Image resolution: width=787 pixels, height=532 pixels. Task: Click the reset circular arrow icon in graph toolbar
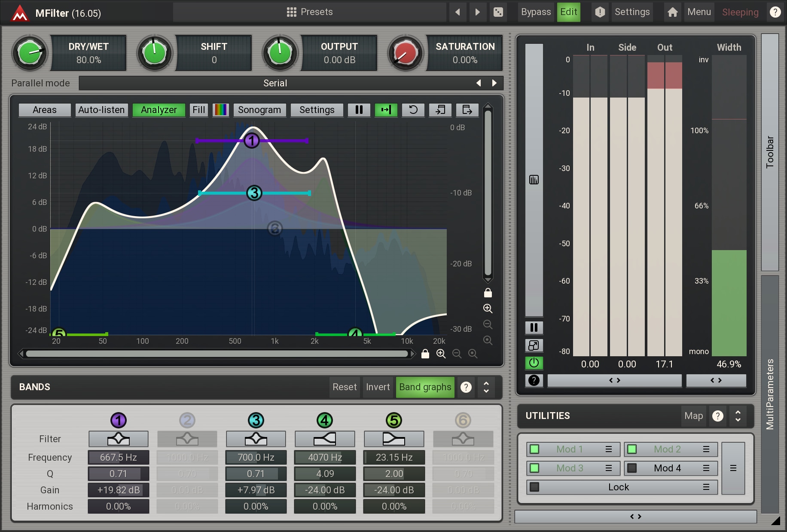(413, 110)
